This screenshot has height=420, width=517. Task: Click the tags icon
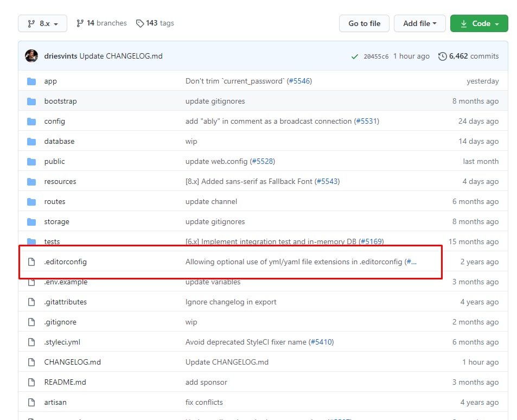coord(140,23)
